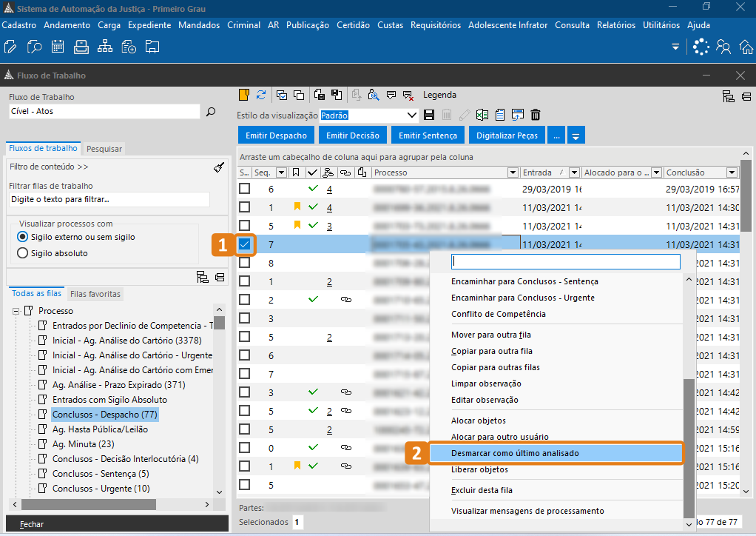Screen dimensions: 756x536
Task: Check the checkbox of the row with Seq 2
Action: [x=244, y=300]
